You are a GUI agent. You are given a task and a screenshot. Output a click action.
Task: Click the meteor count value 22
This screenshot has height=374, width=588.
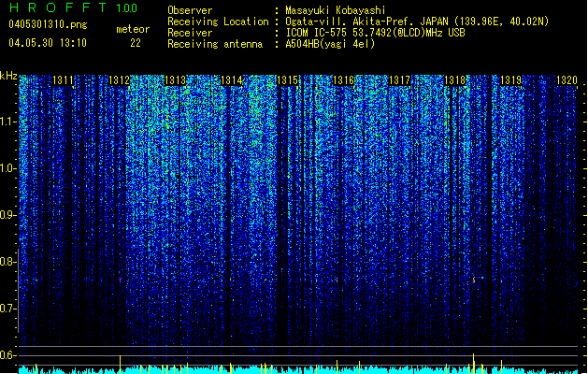[136, 43]
